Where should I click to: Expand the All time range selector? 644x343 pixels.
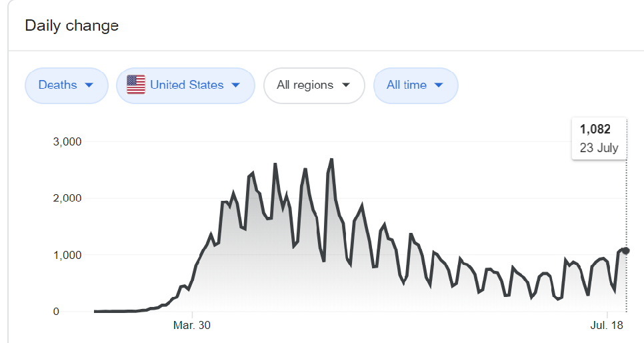(x=415, y=85)
